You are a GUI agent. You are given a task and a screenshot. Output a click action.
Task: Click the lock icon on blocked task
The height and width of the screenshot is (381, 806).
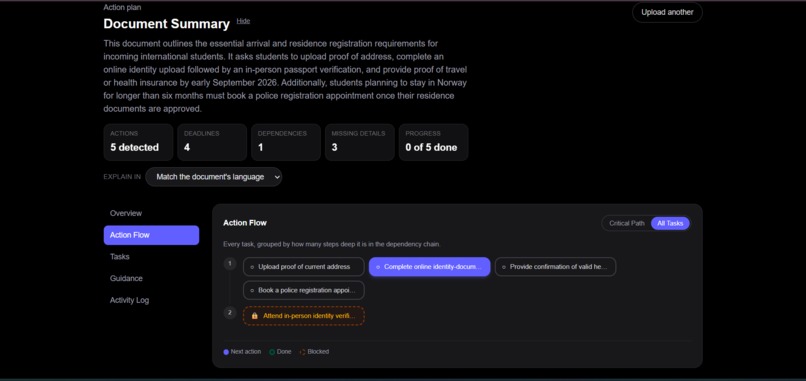(x=254, y=316)
